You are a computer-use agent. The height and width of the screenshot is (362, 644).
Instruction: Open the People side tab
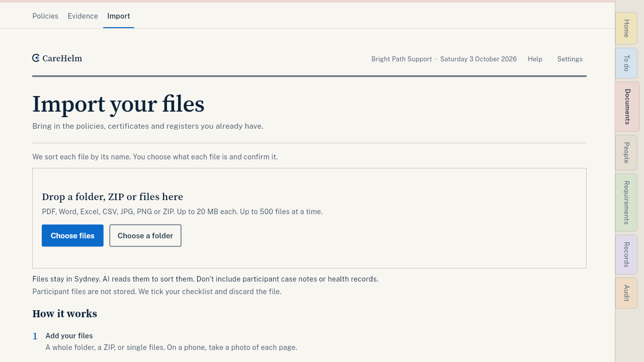[626, 152]
